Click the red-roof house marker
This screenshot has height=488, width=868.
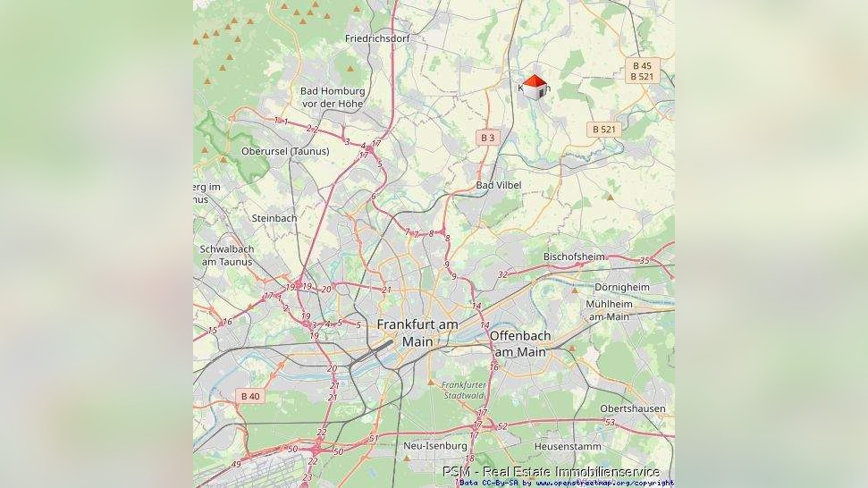click(x=535, y=88)
